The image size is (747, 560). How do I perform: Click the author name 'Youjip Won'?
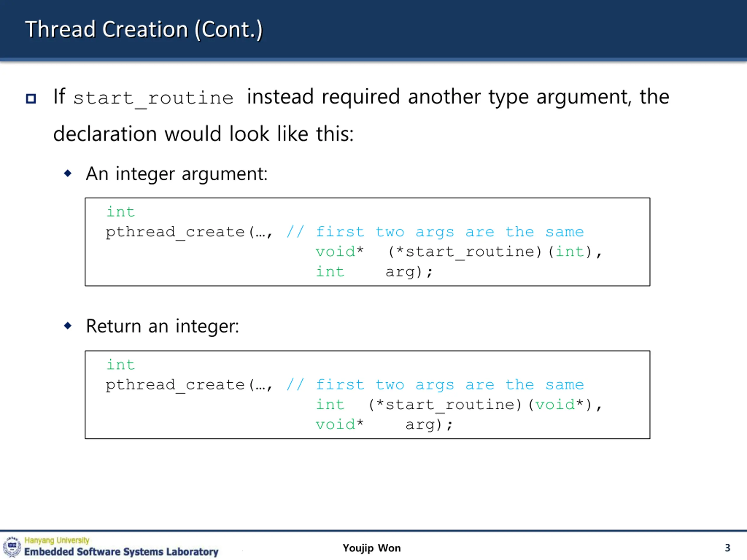point(372,548)
